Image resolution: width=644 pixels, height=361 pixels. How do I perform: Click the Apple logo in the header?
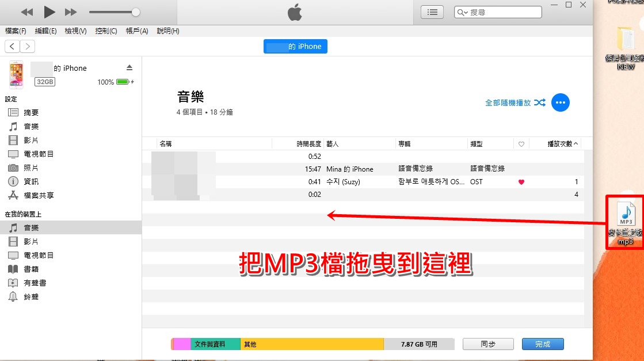[295, 12]
